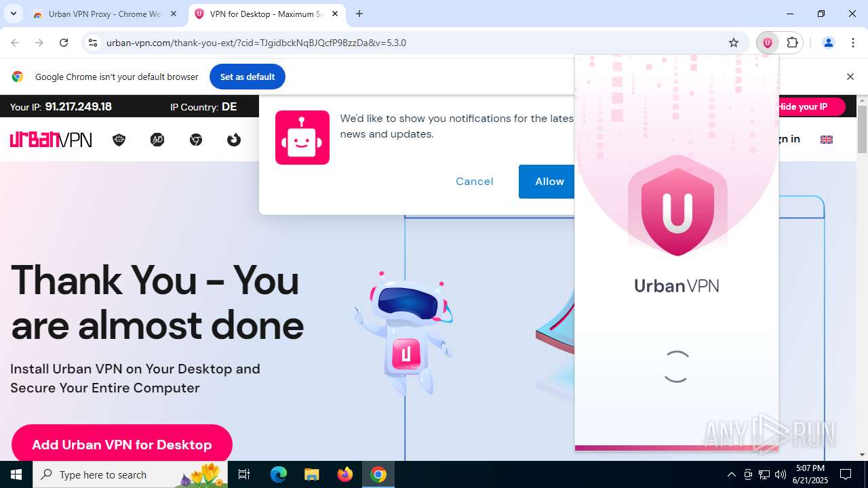This screenshot has height=488, width=868.
Task: Open File Explorer from the taskbar
Action: point(311,474)
